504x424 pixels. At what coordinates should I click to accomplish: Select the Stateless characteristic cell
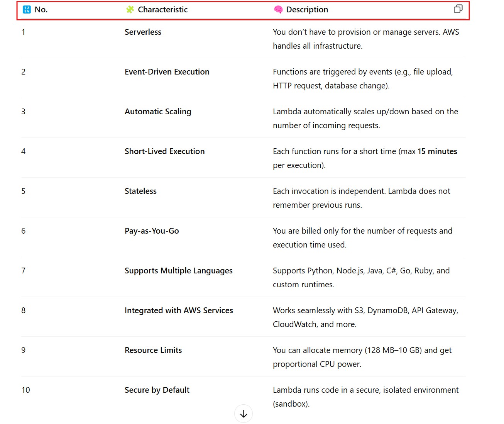tap(140, 191)
